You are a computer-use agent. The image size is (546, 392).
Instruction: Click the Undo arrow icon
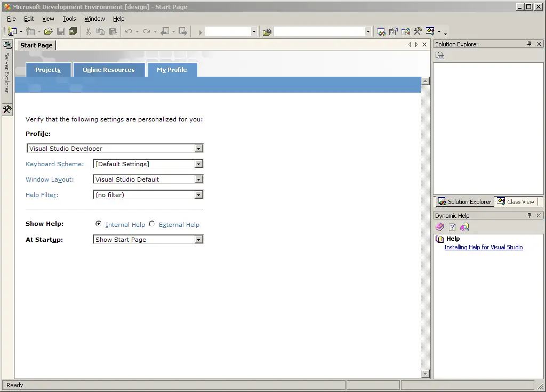pos(129,31)
